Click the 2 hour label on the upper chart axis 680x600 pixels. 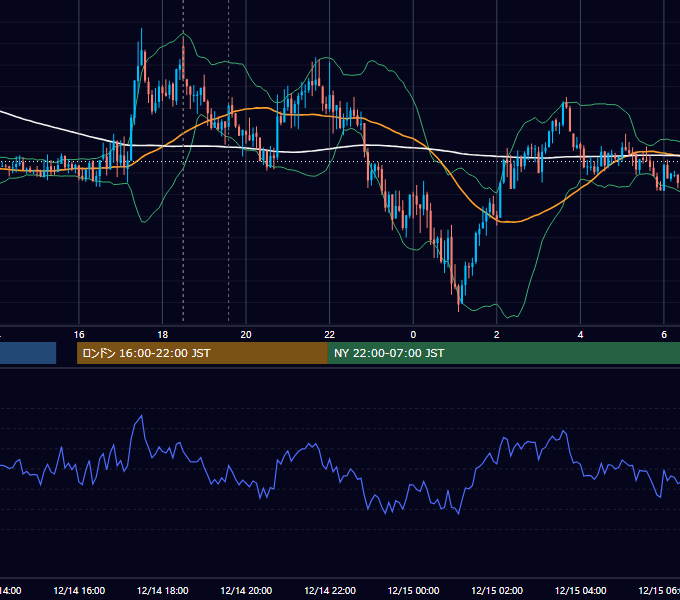click(x=497, y=335)
